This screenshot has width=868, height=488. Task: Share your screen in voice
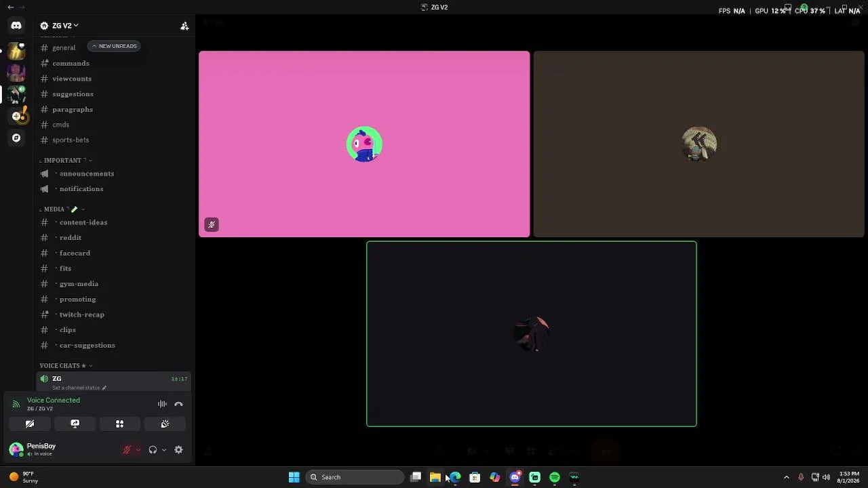[x=75, y=424]
